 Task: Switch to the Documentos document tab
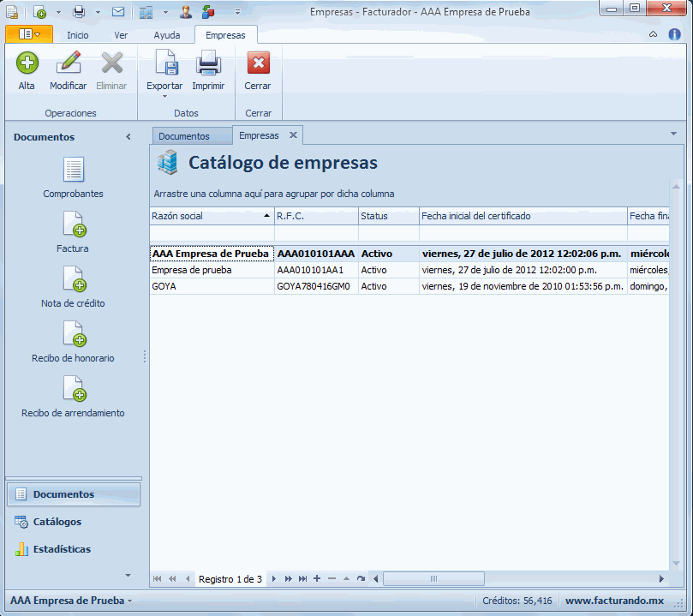[183, 136]
